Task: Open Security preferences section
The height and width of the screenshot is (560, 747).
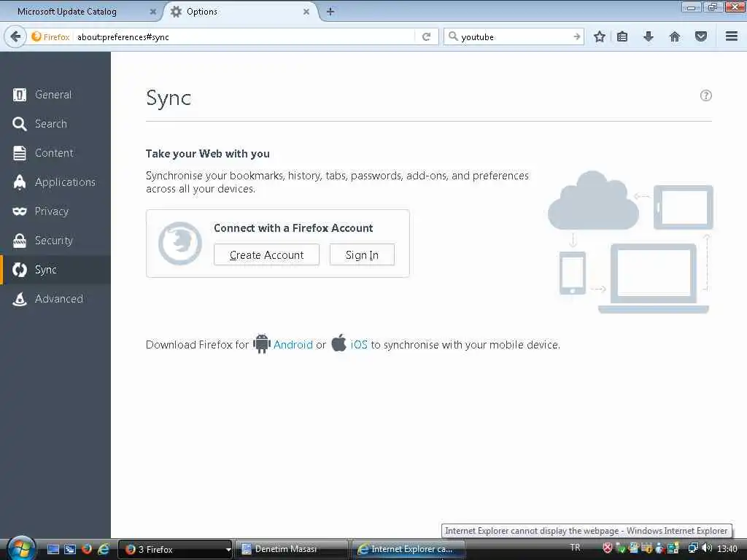Action: [55, 241]
